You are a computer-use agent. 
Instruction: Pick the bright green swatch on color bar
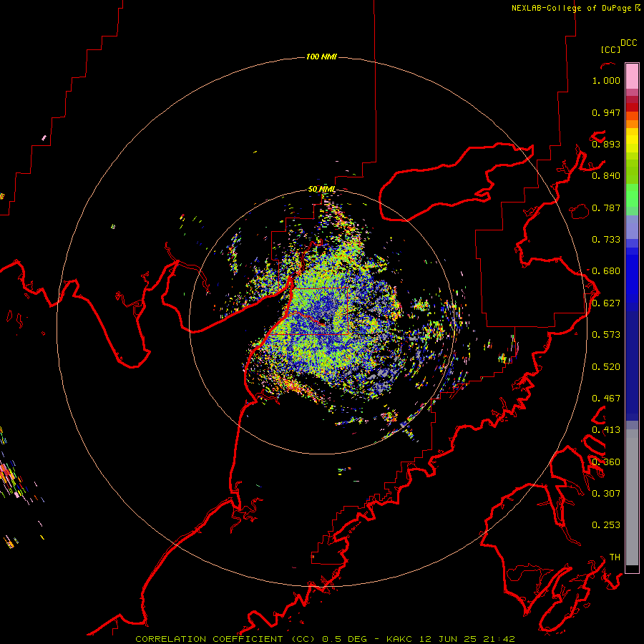click(632, 195)
